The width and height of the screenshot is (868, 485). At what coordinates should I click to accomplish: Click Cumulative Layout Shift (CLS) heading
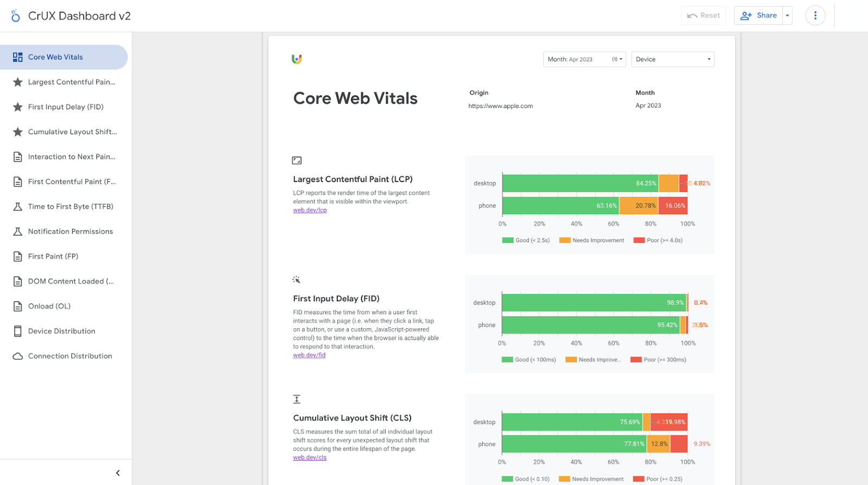coord(352,418)
